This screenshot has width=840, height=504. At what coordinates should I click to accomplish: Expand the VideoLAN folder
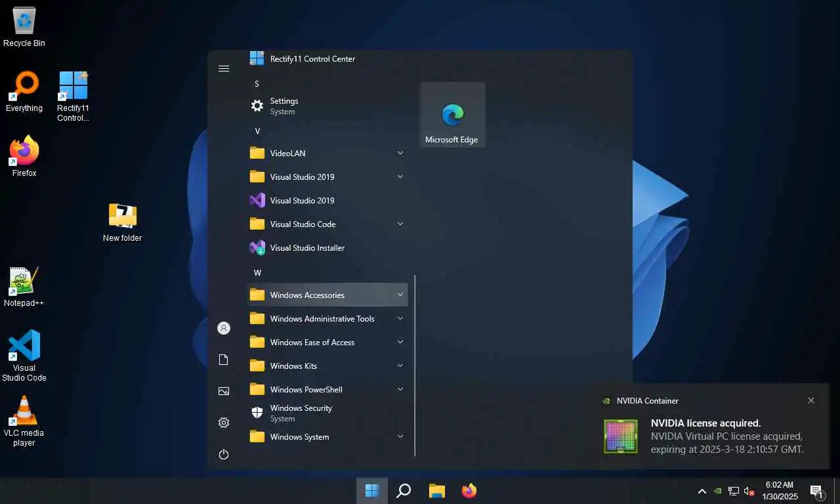327,153
